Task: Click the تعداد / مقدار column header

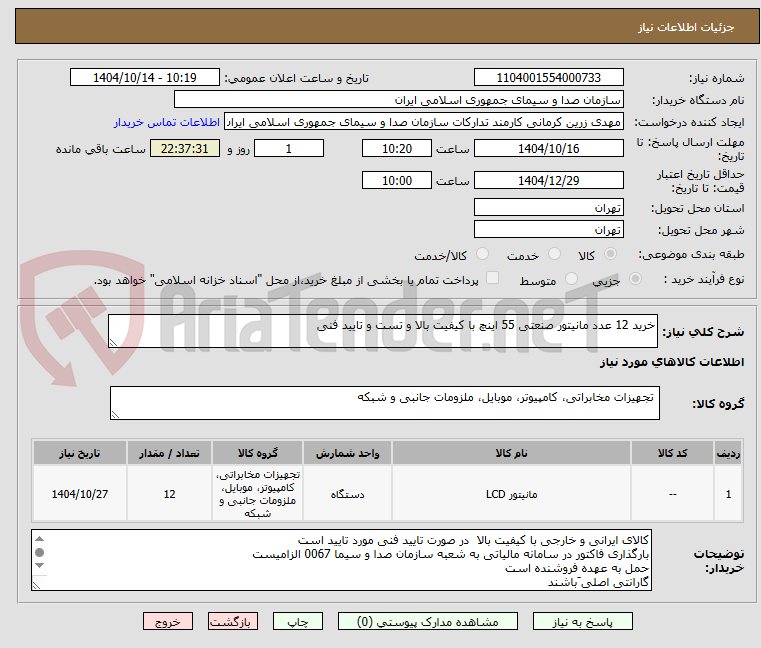Action: pos(169,453)
